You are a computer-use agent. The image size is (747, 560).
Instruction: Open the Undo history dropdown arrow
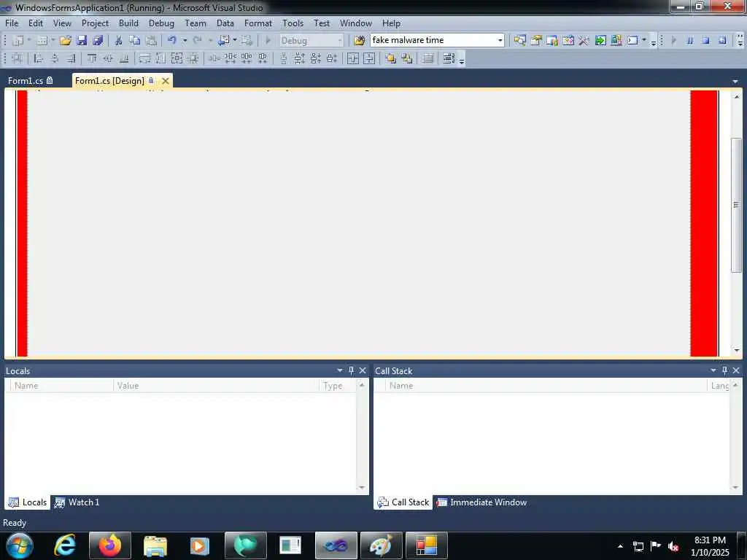pyautogui.click(x=185, y=41)
